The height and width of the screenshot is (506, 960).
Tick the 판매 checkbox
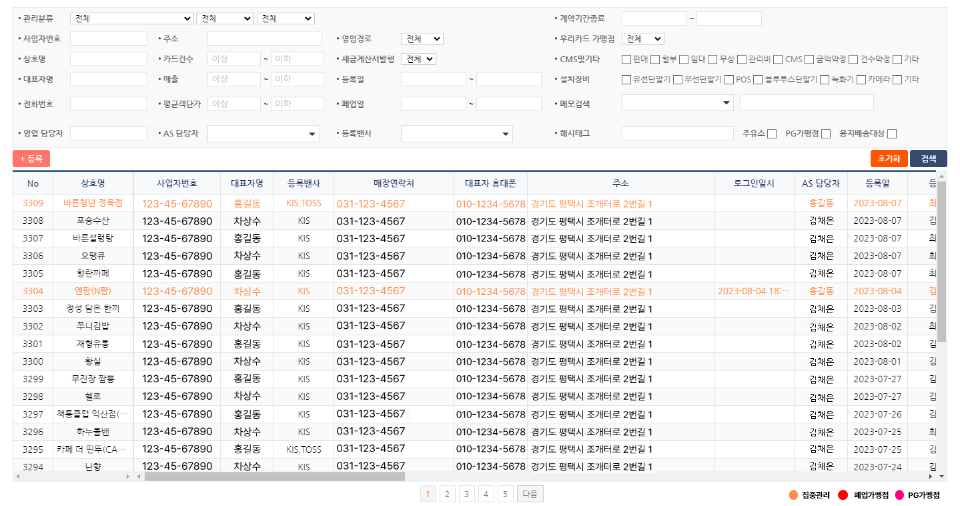(626, 59)
